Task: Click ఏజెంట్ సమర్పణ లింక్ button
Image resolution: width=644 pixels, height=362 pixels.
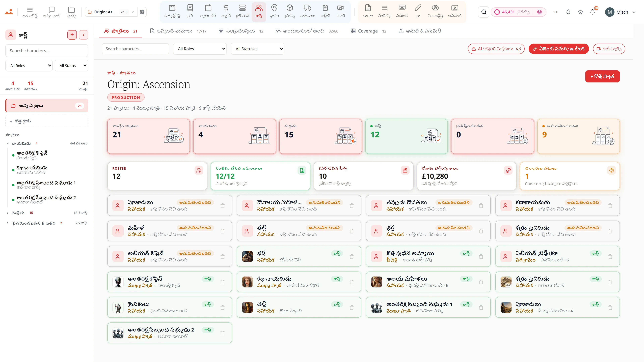Action: (x=558, y=49)
